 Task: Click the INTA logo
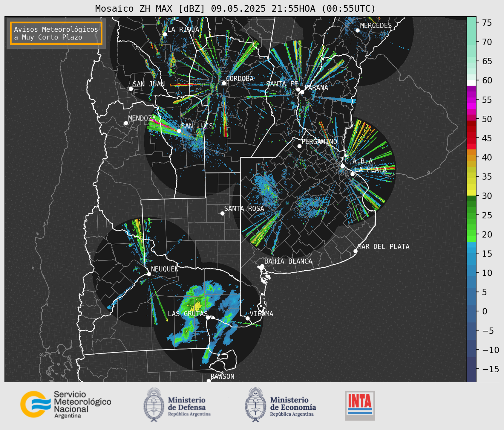click(x=360, y=405)
